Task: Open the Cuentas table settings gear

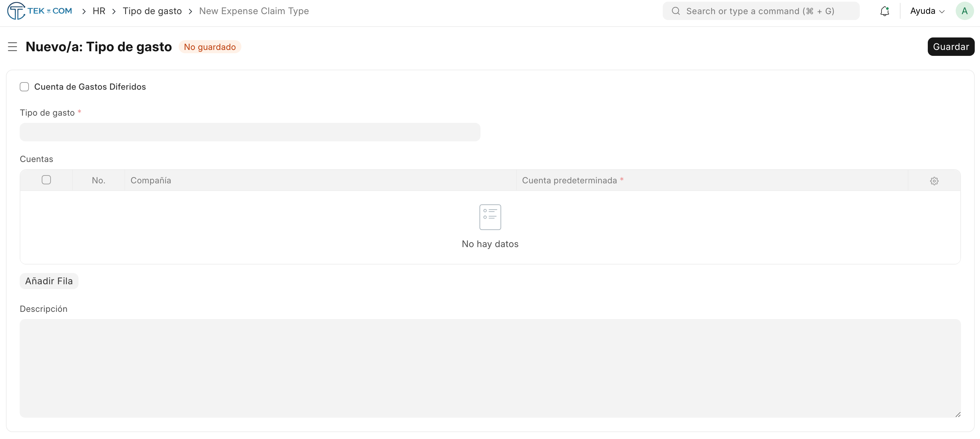Action: pyautogui.click(x=934, y=181)
